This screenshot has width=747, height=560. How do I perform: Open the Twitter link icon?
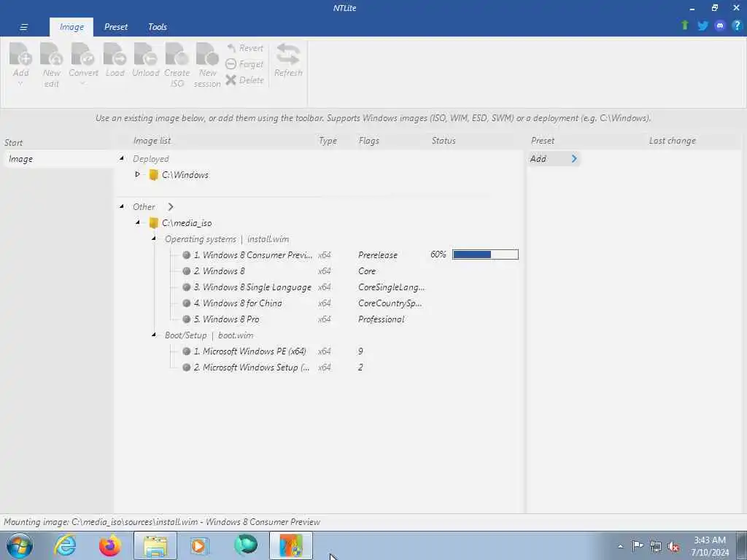[703, 26]
